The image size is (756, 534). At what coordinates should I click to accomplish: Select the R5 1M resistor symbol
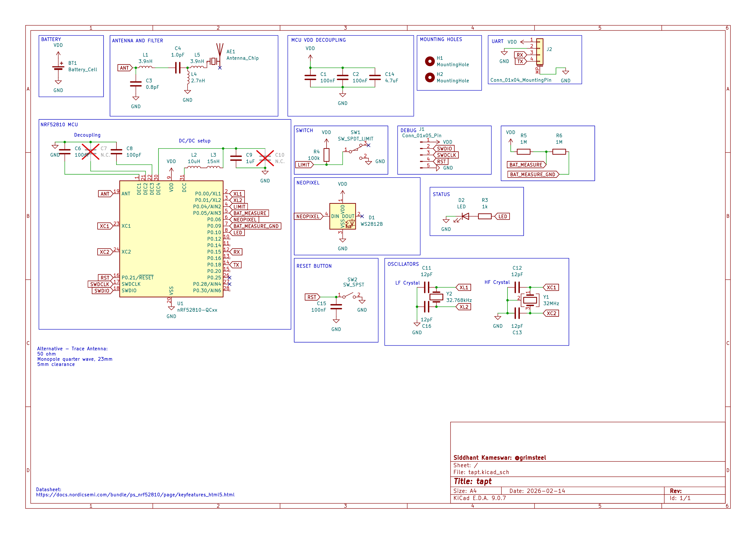pos(523,152)
